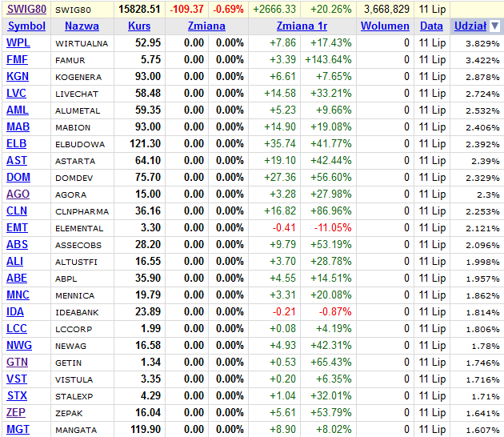This screenshot has height=437, width=504.
Task: Sort by Zmiana column header
Action: coord(206,26)
